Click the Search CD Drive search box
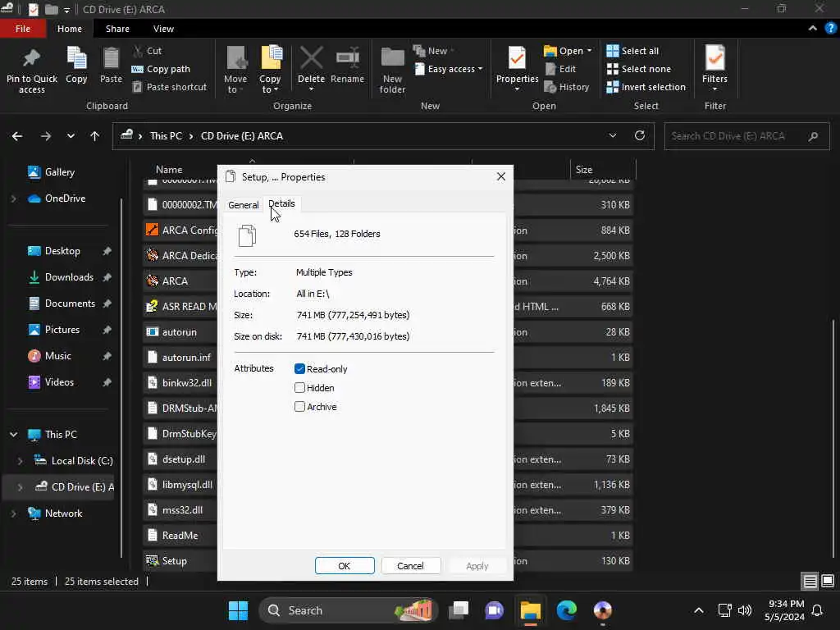840x630 pixels. 746,136
